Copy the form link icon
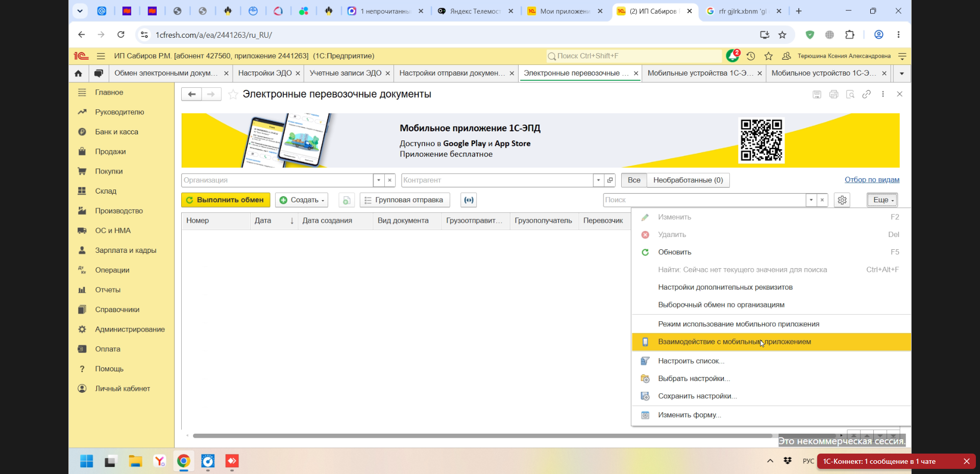 (867, 94)
